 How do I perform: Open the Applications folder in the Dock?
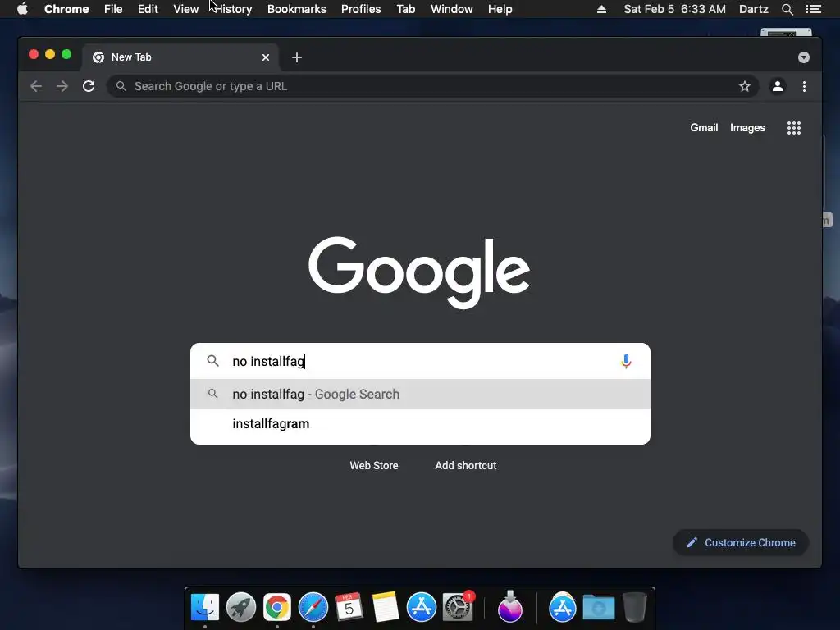[563, 608]
